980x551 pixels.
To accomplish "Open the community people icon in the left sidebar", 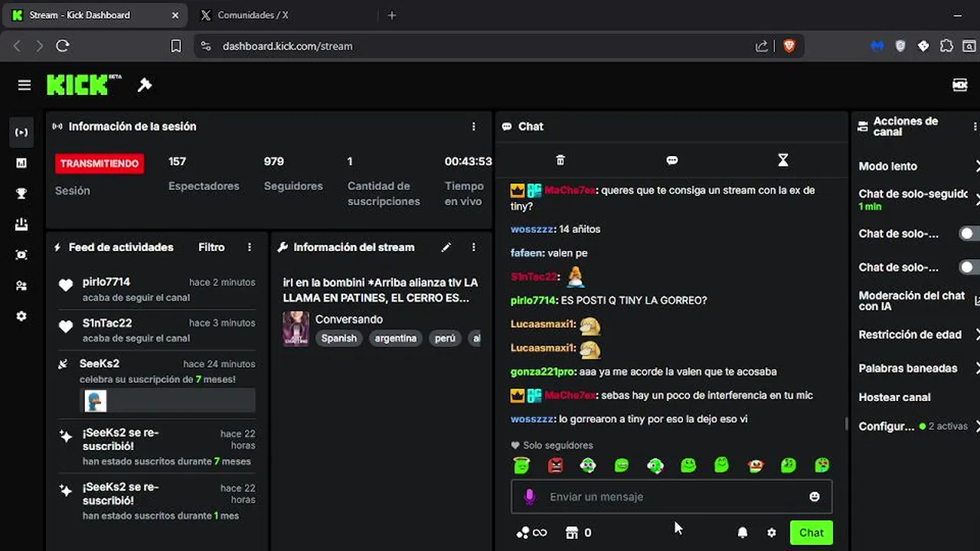I will [x=21, y=285].
